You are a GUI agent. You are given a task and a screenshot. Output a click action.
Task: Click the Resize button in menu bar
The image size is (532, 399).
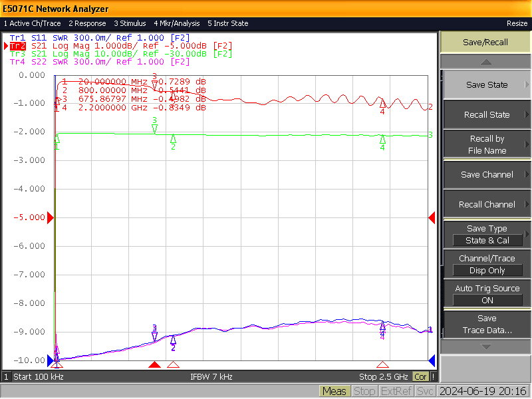[517, 23]
